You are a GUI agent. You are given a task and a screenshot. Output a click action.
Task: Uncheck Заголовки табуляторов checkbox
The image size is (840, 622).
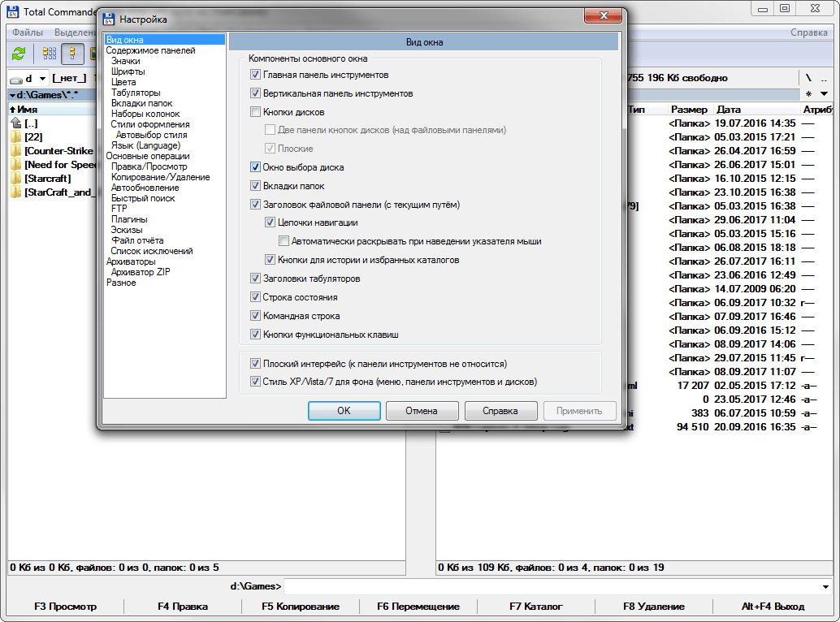(x=256, y=279)
